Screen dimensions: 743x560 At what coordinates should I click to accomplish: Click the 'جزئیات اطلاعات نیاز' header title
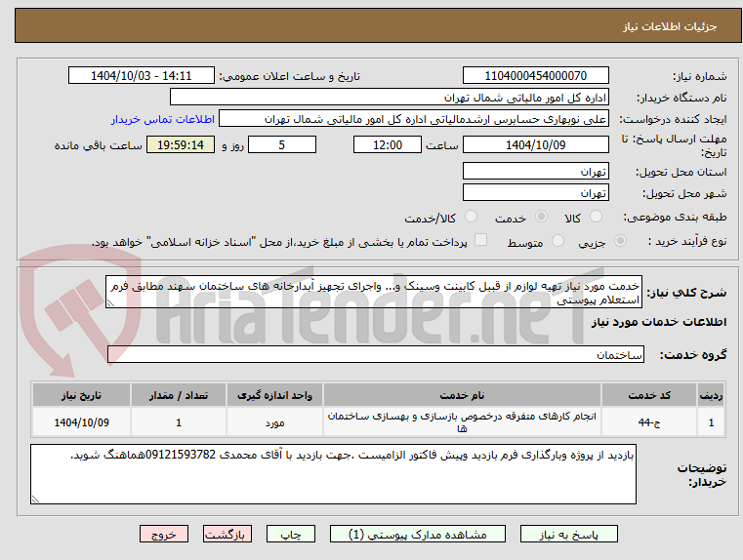tap(670, 26)
